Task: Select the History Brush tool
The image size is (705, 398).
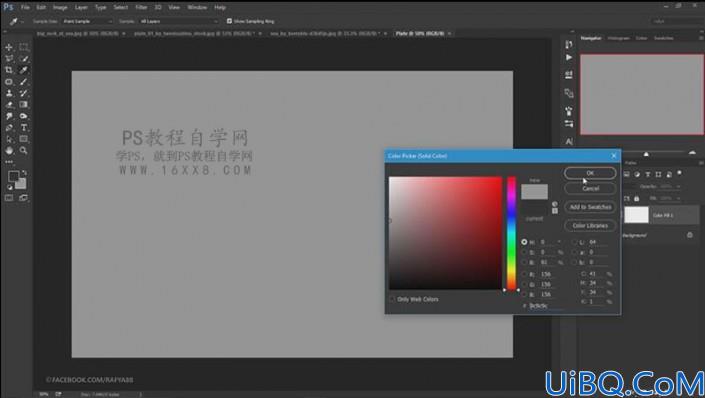Action: [x=23, y=93]
